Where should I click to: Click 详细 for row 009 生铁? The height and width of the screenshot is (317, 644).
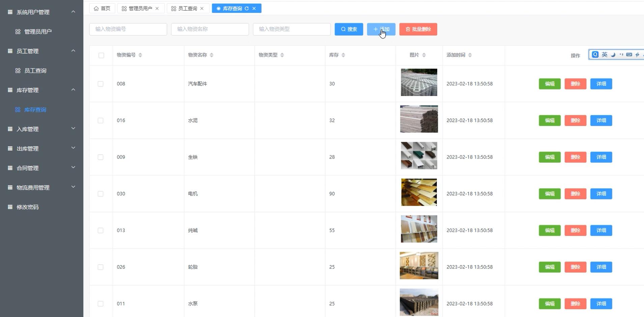pos(601,157)
